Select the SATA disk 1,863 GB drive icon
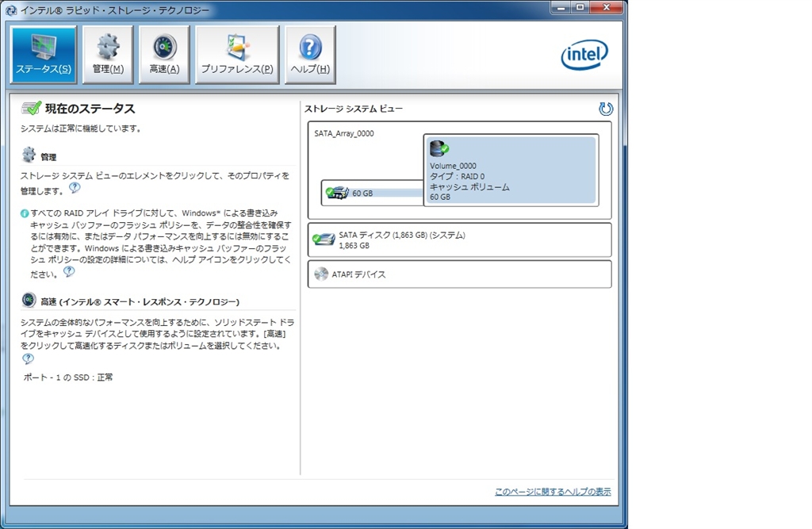 tap(324, 240)
